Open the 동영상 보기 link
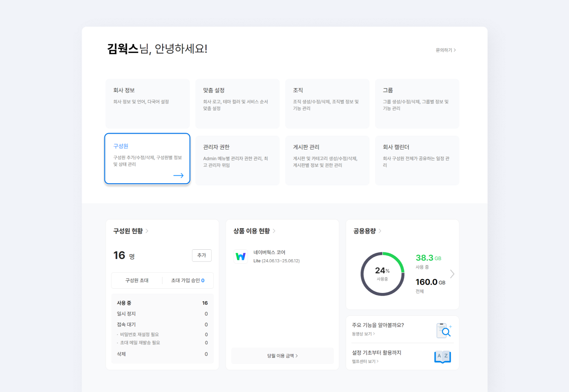The height and width of the screenshot is (392, 569). coord(363,334)
